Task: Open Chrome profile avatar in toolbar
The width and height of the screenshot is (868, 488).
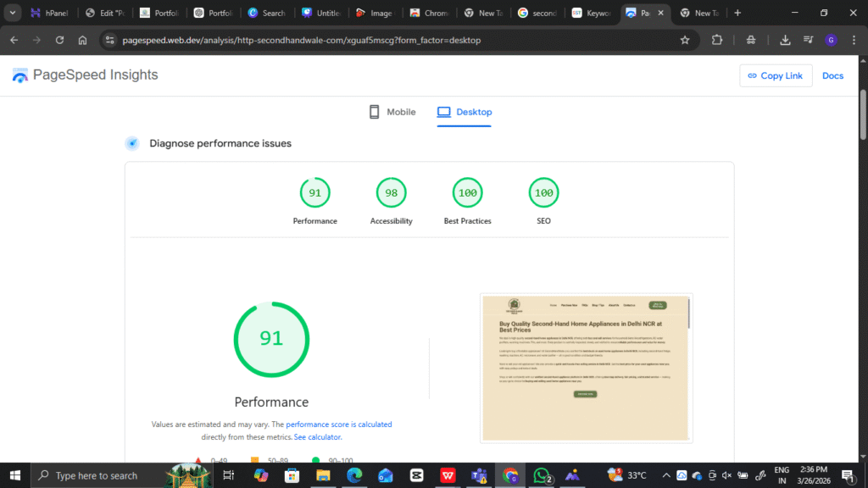Action: tap(830, 40)
